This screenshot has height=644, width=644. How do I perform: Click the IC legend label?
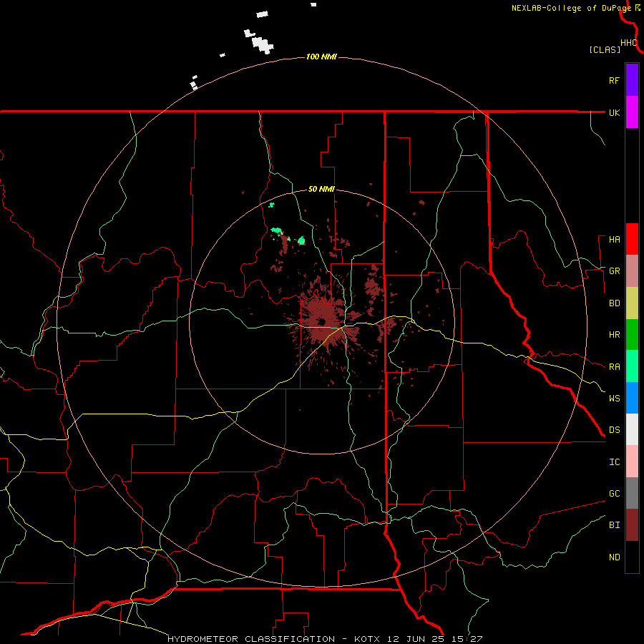[x=614, y=462]
